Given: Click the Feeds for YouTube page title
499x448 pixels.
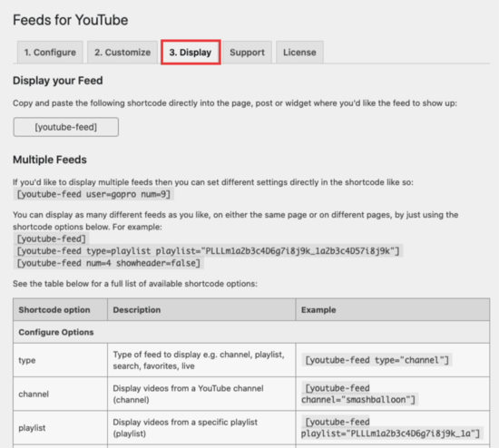Looking at the screenshot, I should [71, 20].
